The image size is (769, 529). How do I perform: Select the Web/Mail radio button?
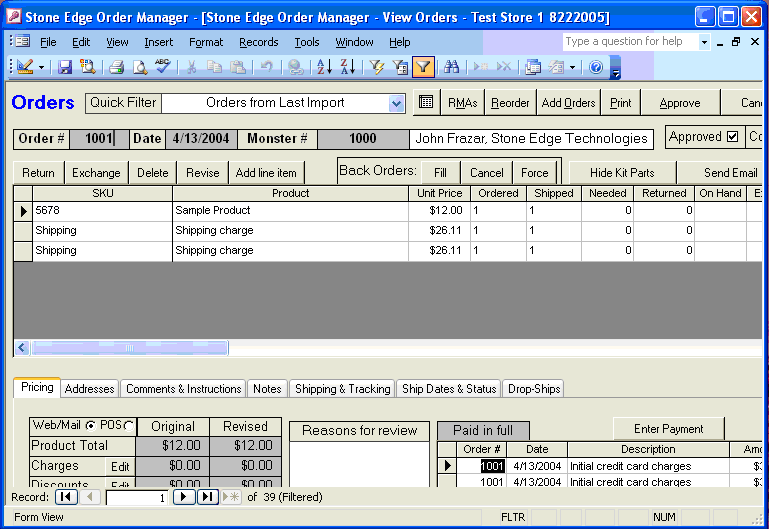point(91,426)
